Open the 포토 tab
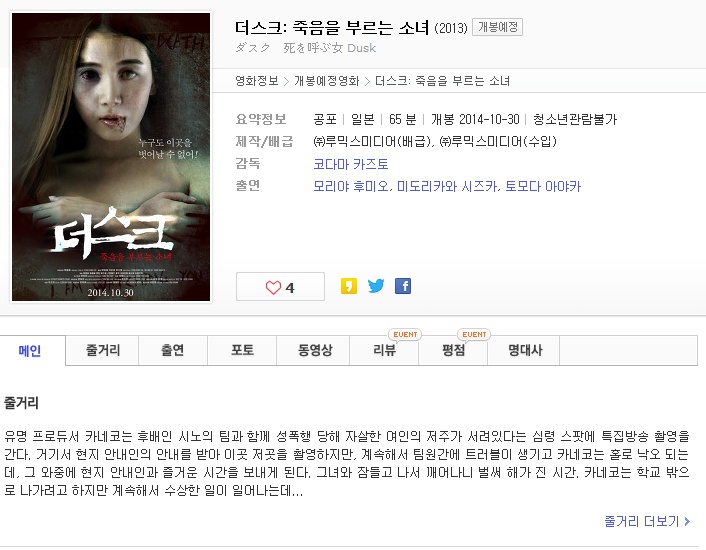706x550 pixels. [x=242, y=350]
